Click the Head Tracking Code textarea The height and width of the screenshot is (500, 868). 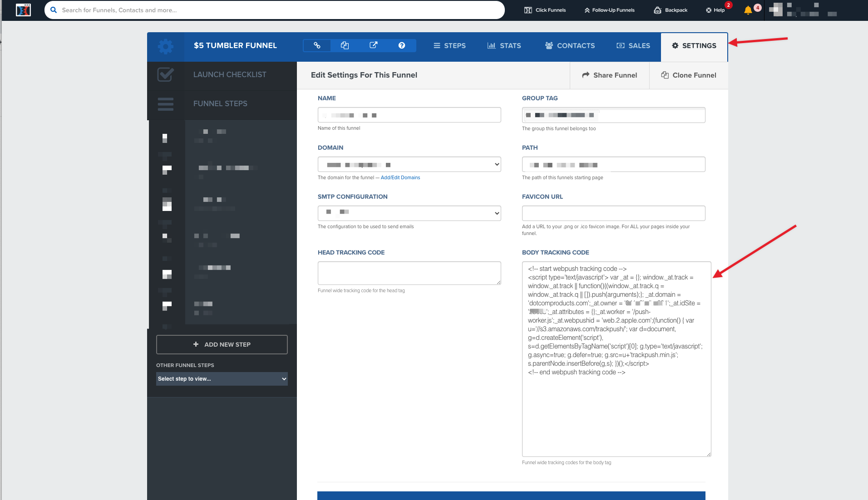[x=409, y=273]
